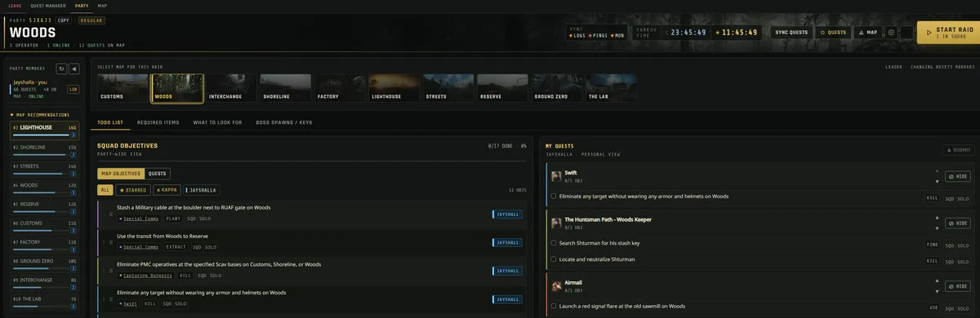Image resolution: width=980 pixels, height=318 pixels.
Task: Select #5 Reserve map recommendation
Action: (x=44, y=206)
